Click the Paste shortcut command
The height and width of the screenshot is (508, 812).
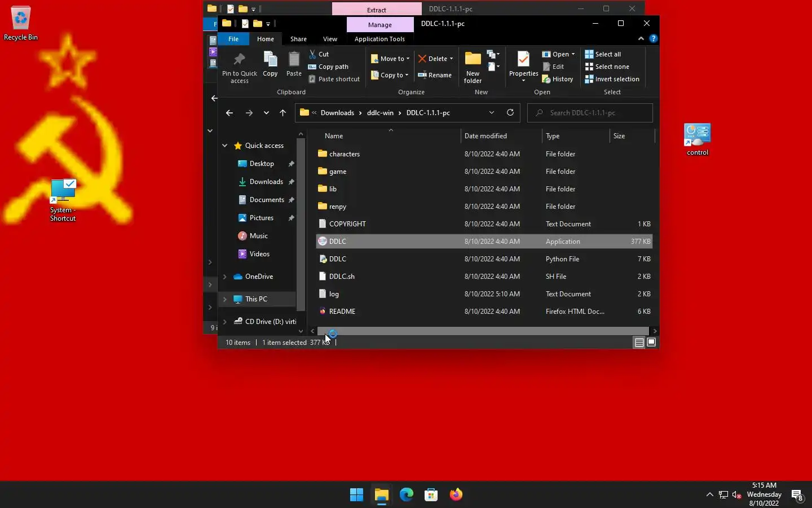pyautogui.click(x=334, y=79)
